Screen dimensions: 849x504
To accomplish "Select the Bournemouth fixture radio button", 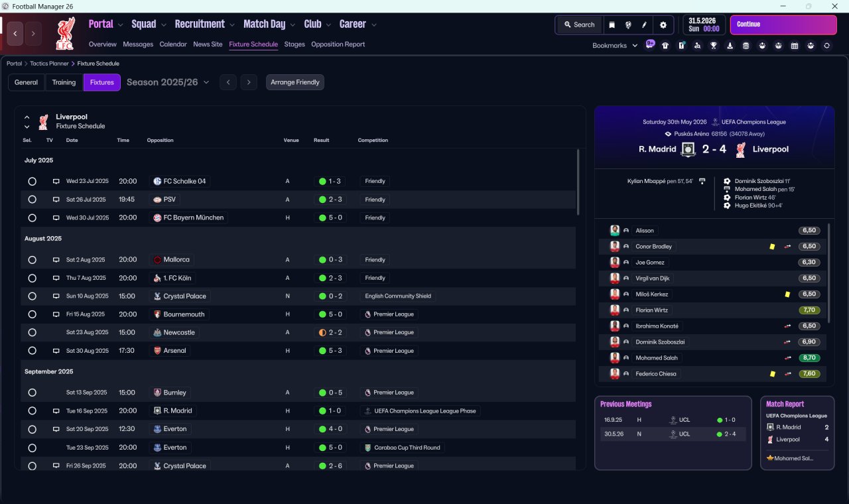I will click(x=32, y=314).
